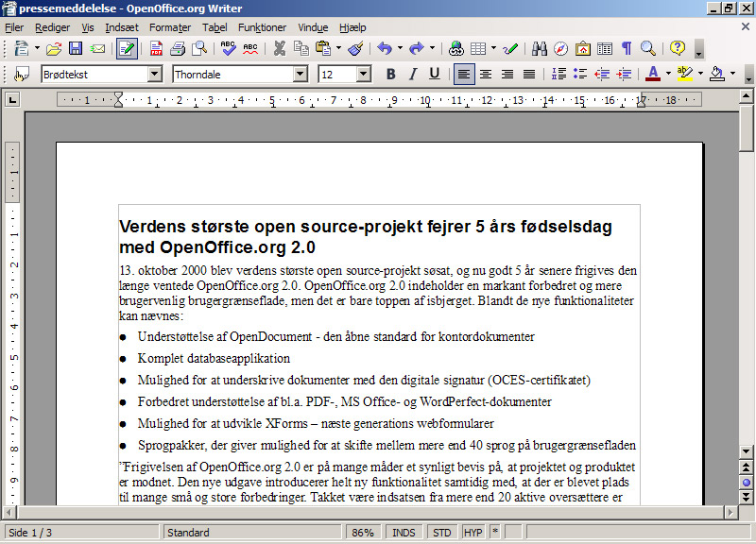The width and height of the screenshot is (756, 544).
Task: Enable justified paragraph alignment
Action: [x=529, y=75]
